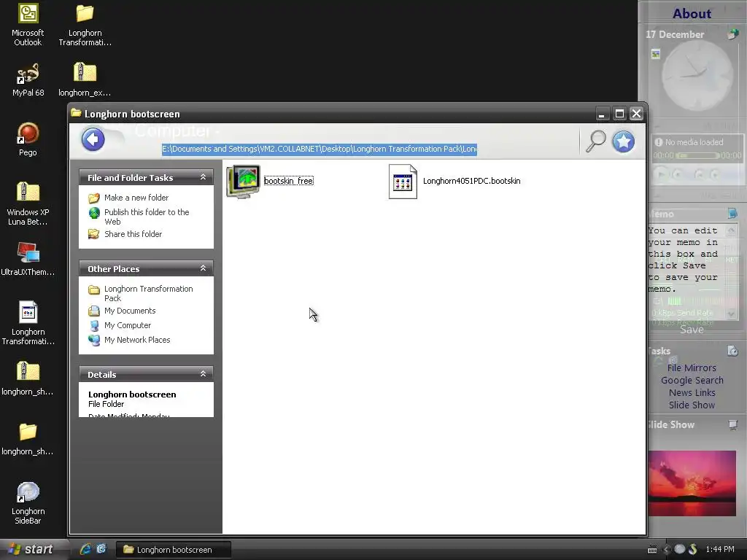
Task: Click the sunset slide show thumbnail
Action: coord(692,483)
